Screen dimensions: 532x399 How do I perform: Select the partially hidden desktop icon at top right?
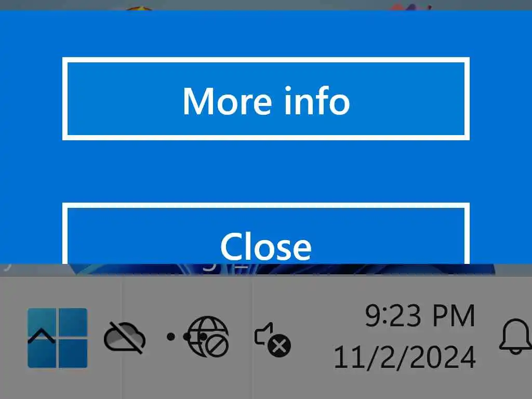coord(411,7)
